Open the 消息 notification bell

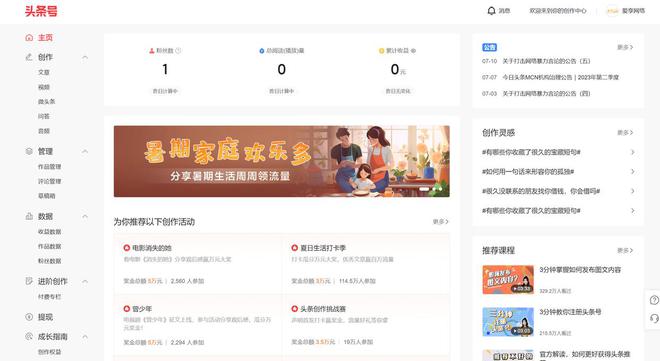pos(491,11)
